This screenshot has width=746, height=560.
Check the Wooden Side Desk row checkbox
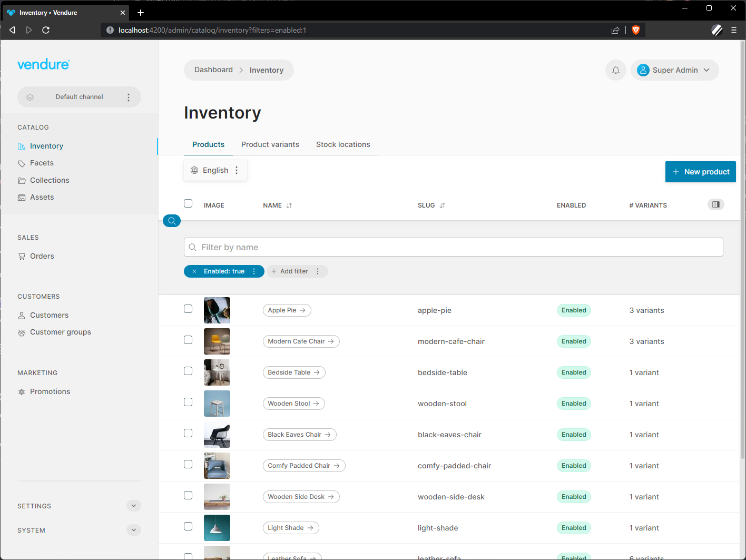tap(188, 495)
